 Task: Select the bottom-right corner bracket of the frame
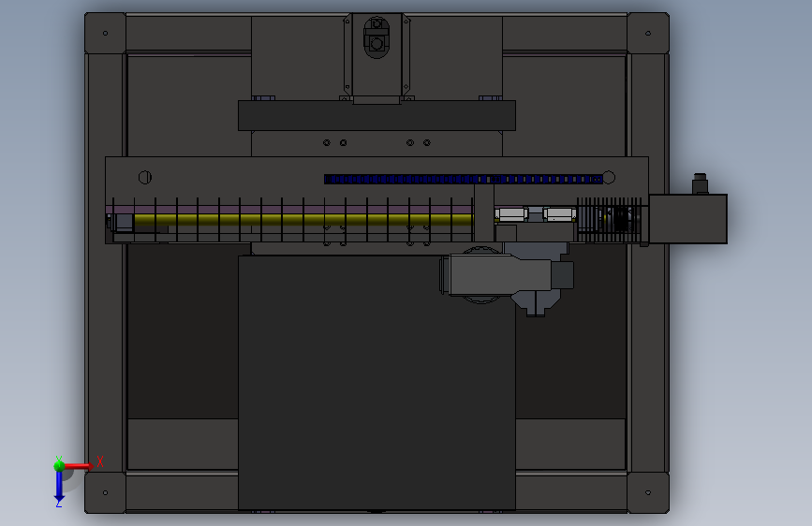pyautogui.click(x=648, y=492)
